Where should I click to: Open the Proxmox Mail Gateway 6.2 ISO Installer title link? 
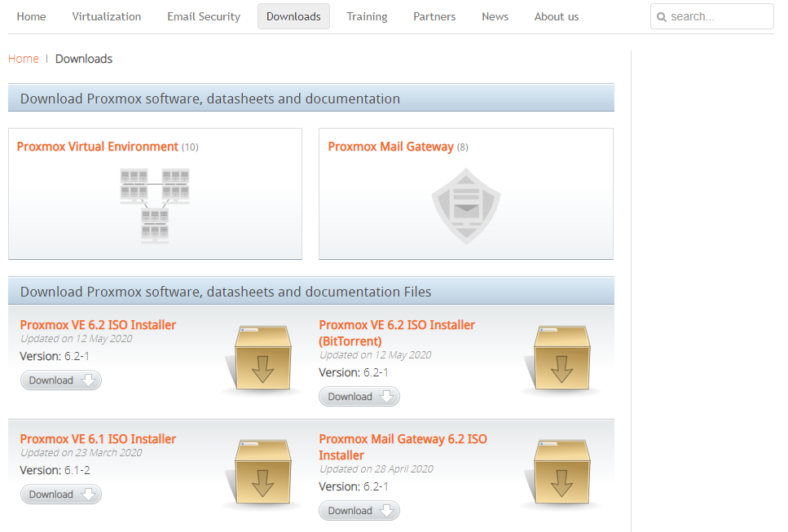pos(403,447)
